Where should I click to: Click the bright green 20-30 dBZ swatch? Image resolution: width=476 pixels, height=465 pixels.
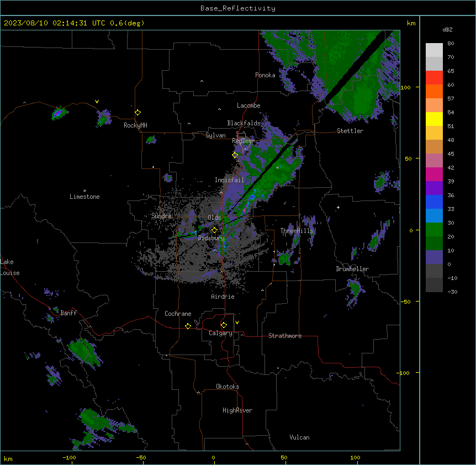[x=434, y=230]
